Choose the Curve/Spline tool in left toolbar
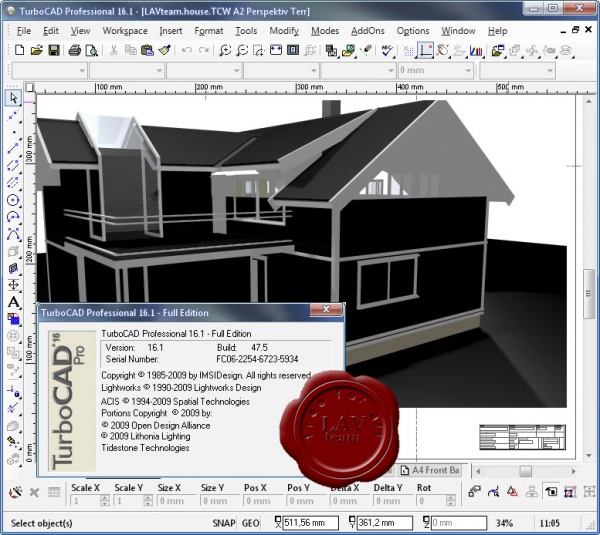Screen dimensions: 600x535 13,233
